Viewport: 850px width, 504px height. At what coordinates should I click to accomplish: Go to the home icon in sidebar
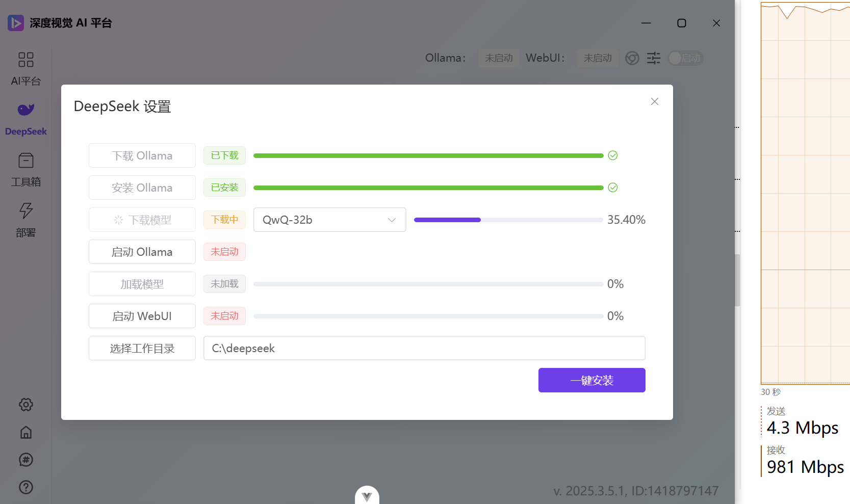[26, 433]
